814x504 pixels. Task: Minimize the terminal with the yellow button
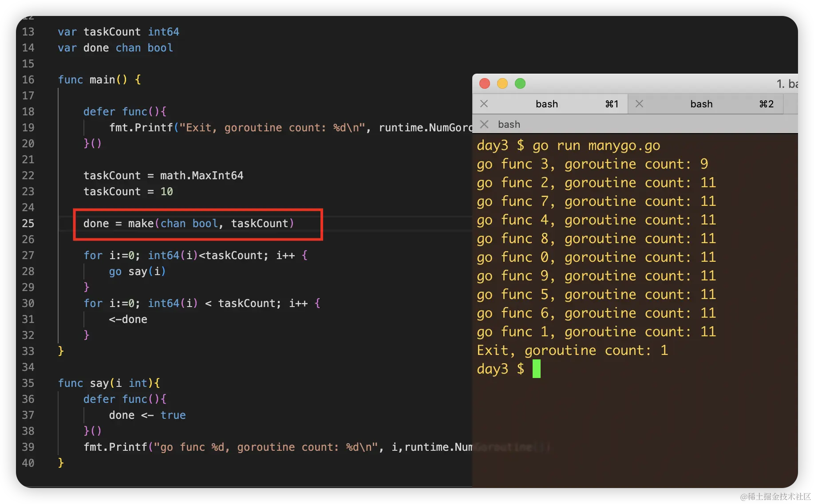click(502, 83)
